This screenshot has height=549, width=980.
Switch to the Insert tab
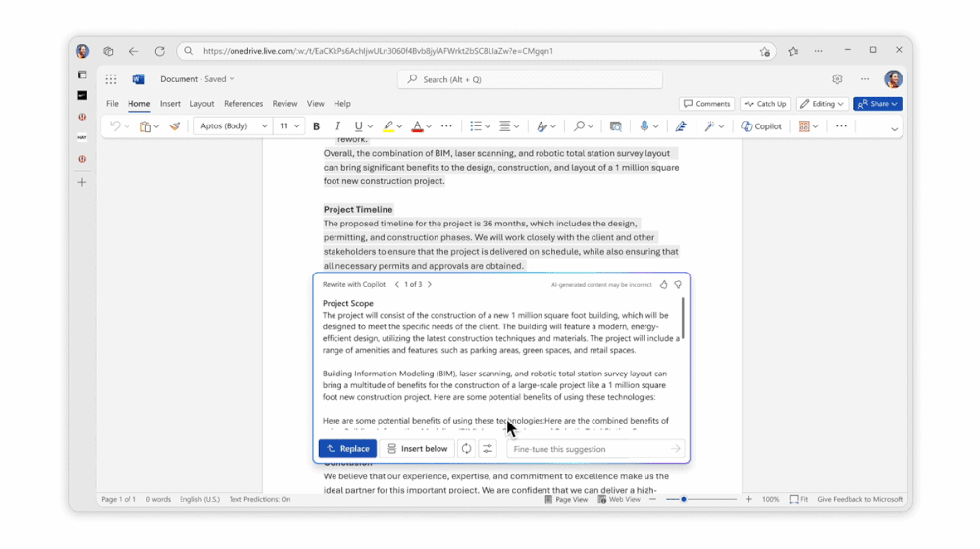click(x=170, y=104)
